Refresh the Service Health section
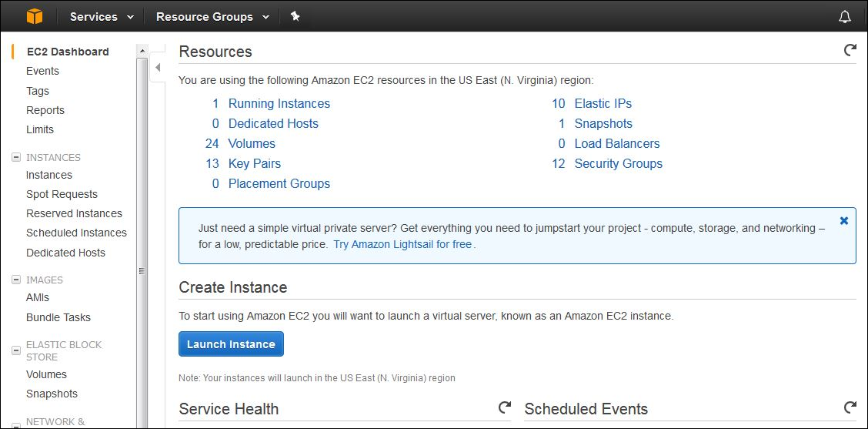This screenshot has width=868, height=429. point(505,407)
